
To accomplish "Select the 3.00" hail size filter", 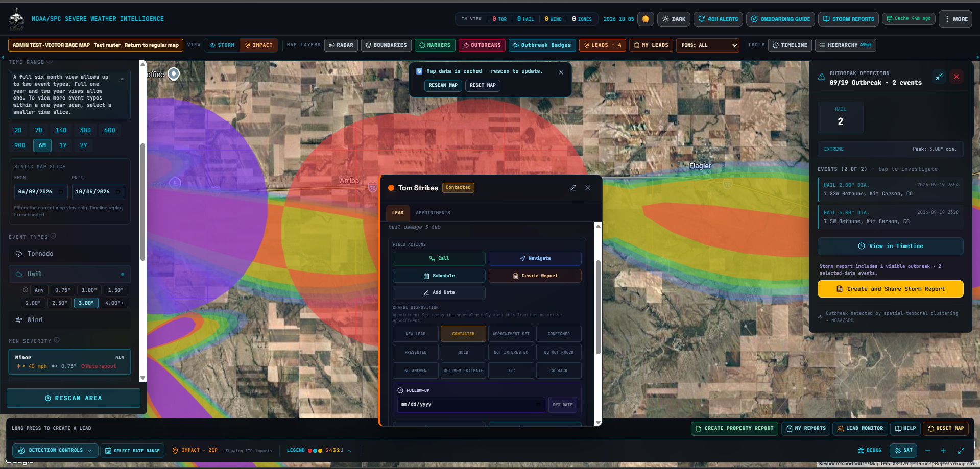I will tap(86, 303).
